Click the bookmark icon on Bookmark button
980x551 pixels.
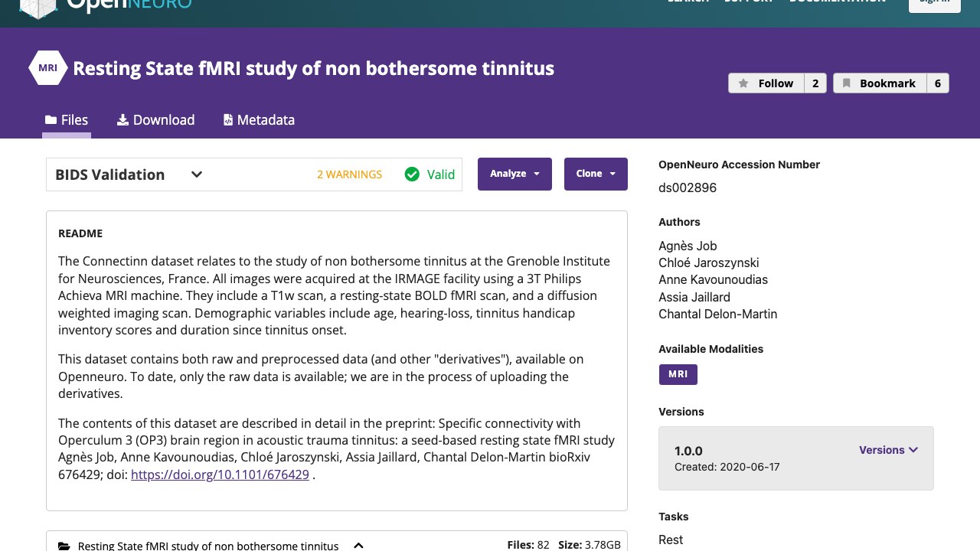click(846, 83)
